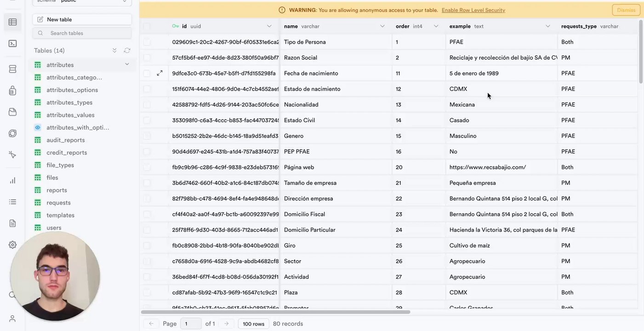The image size is (644, 331).
Task: Open the example column dropdown menu
Action: 547,26
